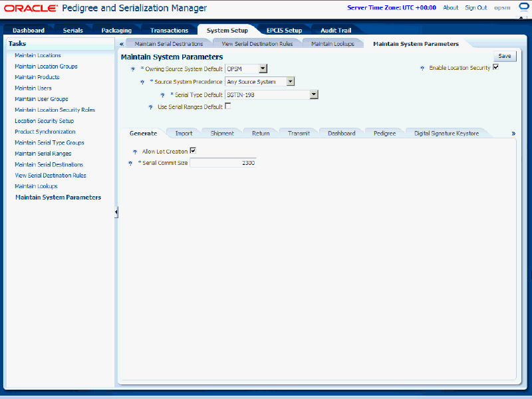Open Maintain Users task

coord(33,88)
